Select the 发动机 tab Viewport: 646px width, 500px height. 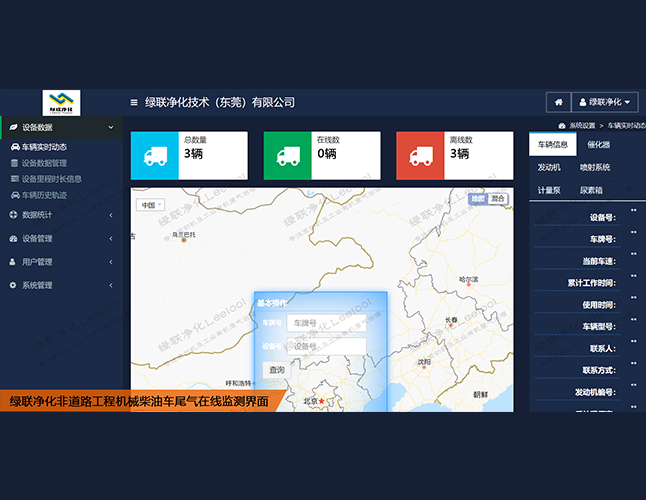coord(552,167)
